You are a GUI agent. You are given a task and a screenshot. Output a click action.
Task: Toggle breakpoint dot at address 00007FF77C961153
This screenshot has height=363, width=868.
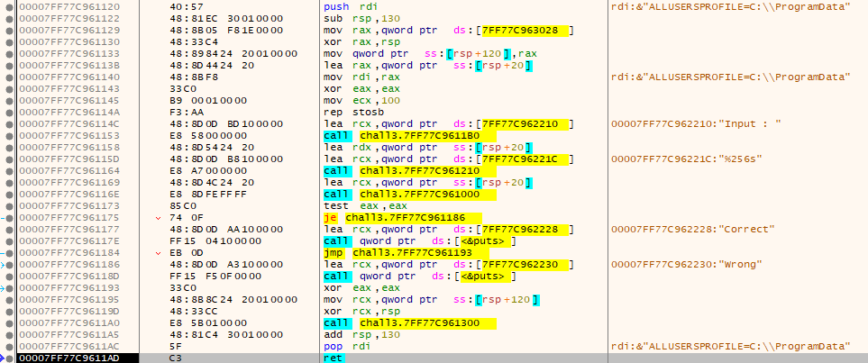[9, 136]
